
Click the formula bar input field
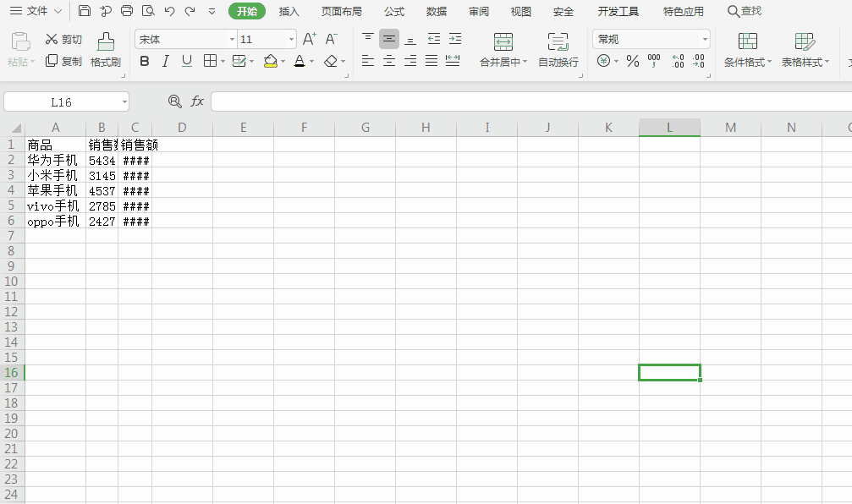(531, 101)
